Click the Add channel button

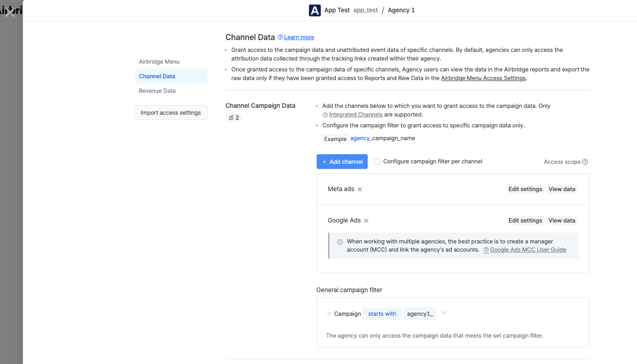click(342, 162)
